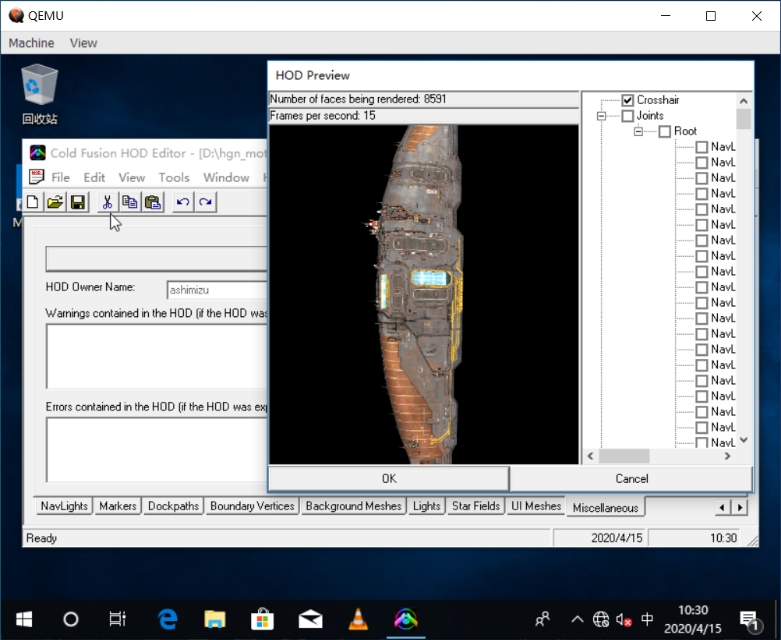Click the network globe tray icon
Image resolution: width=781 pixels, height=640 pixels.
pyautogui.click(x=601, y=620)
